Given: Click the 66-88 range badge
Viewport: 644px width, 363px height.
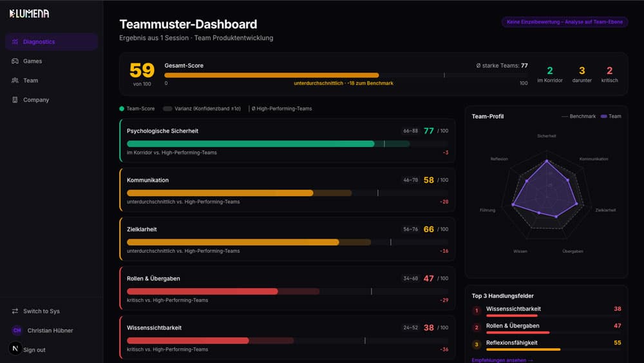Looking at the screenshot, I should (410, 131).
